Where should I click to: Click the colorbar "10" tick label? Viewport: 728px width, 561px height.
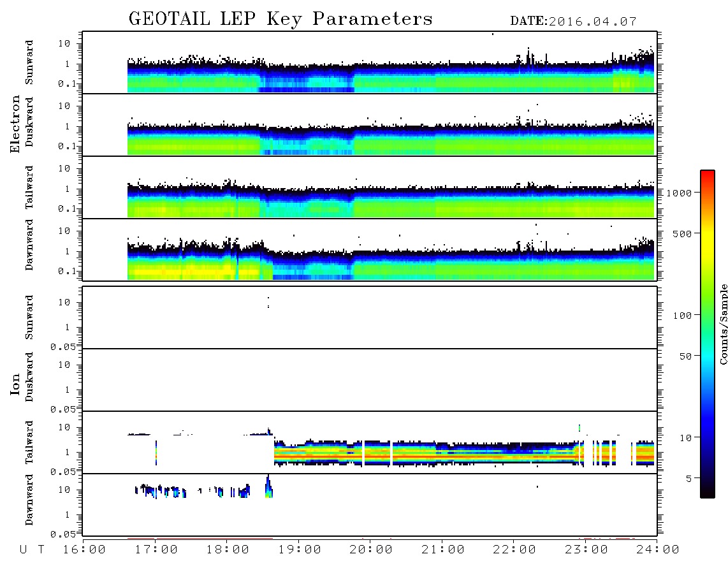click(686, 438)
